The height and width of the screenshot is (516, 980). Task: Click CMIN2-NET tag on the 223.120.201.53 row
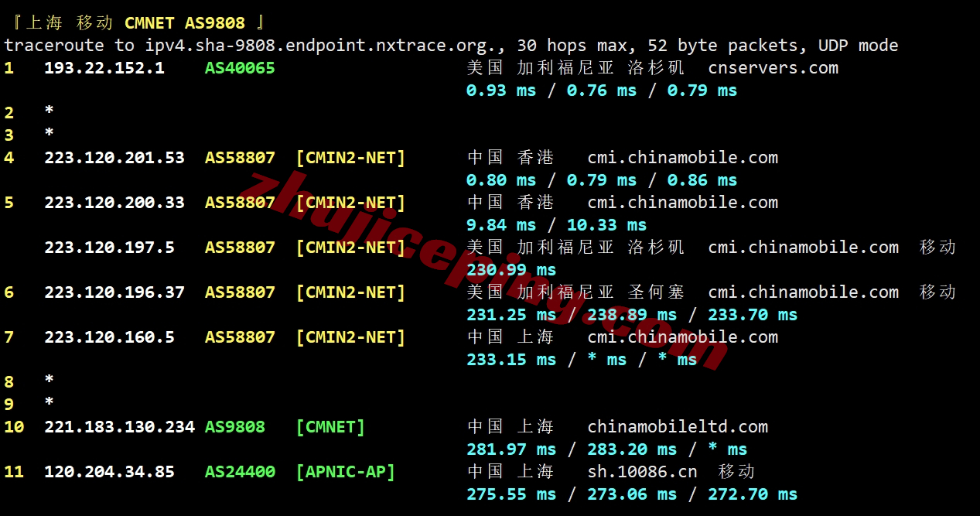pos(350,158)
